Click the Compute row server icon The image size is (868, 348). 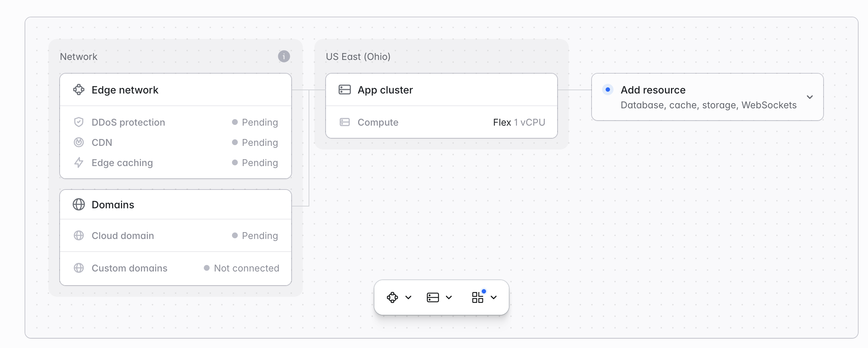point(344,122)
